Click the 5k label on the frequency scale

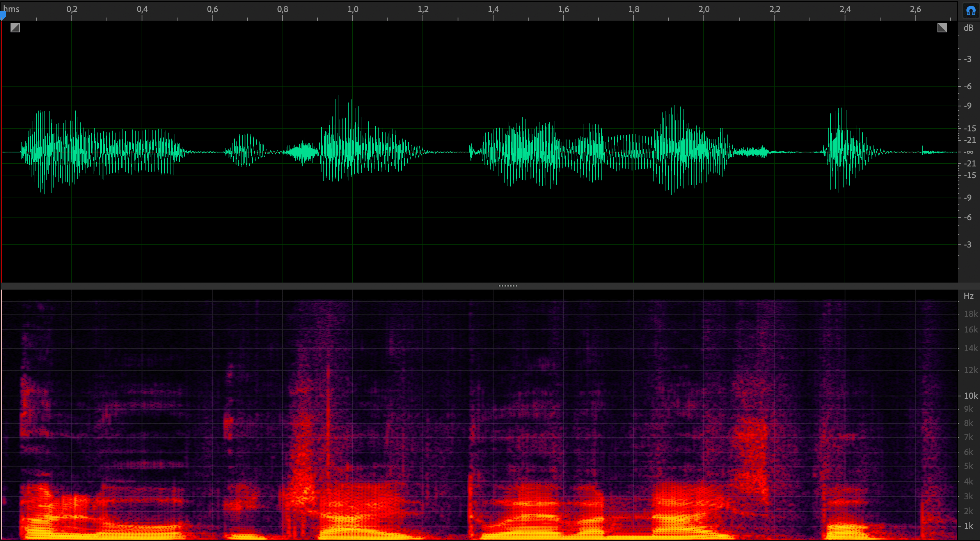click(969, 466)
